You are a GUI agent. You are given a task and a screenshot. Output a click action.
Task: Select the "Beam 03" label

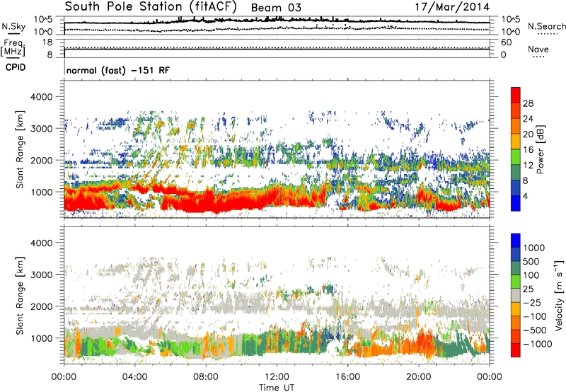pyautogui.click(x=276, y=8)
